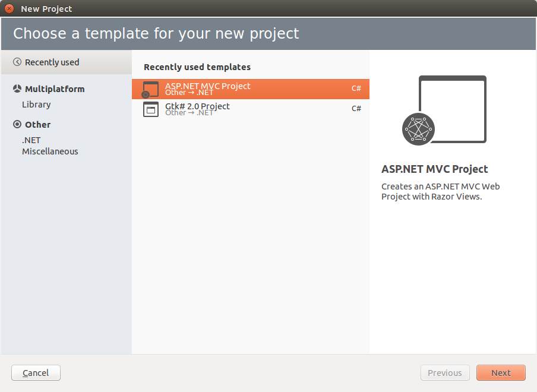Viewport: 537px width, 392px height.
Task: Click the C# language label for ASP.NET MVC
Action: tap(356, 88)
